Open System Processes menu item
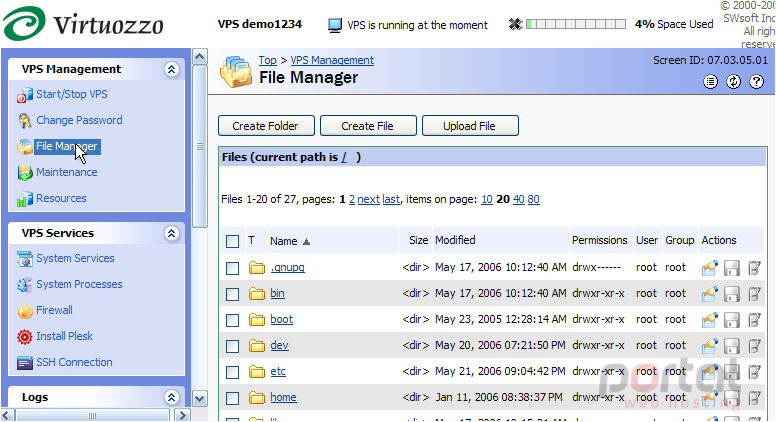776x422 pixels. click(x=79, y=284)
